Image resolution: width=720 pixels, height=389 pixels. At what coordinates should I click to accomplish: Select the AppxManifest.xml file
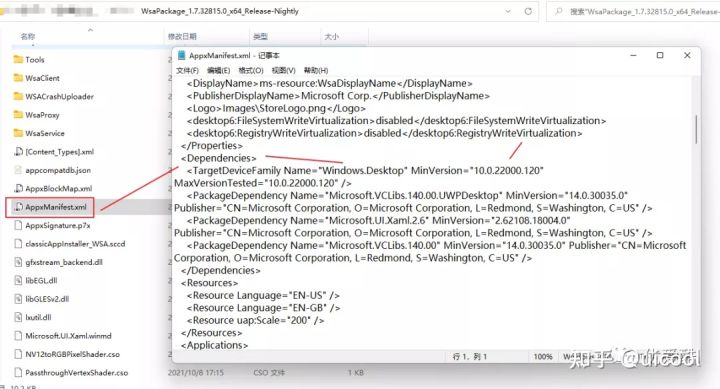50,207
